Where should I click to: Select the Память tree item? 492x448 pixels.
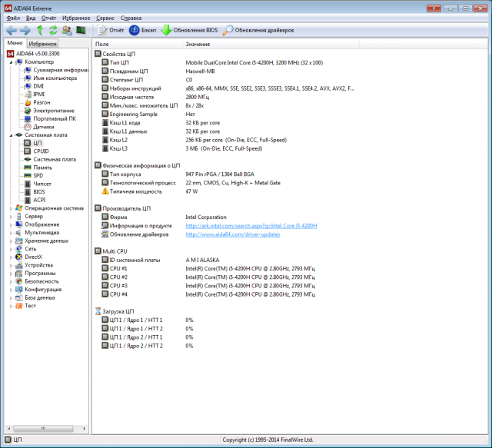(x=38, y=168)
